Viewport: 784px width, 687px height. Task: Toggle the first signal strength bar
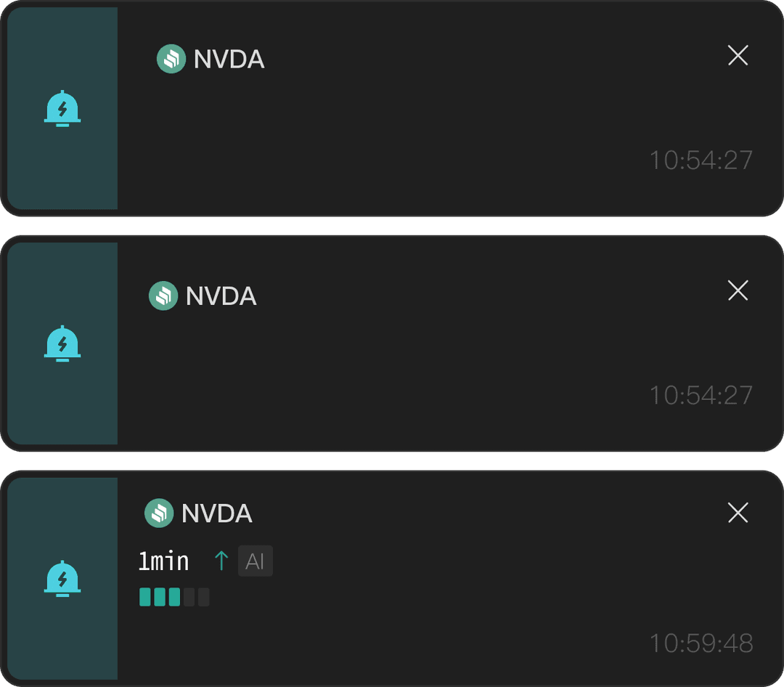pyautogui.click(x=145, y=597)
